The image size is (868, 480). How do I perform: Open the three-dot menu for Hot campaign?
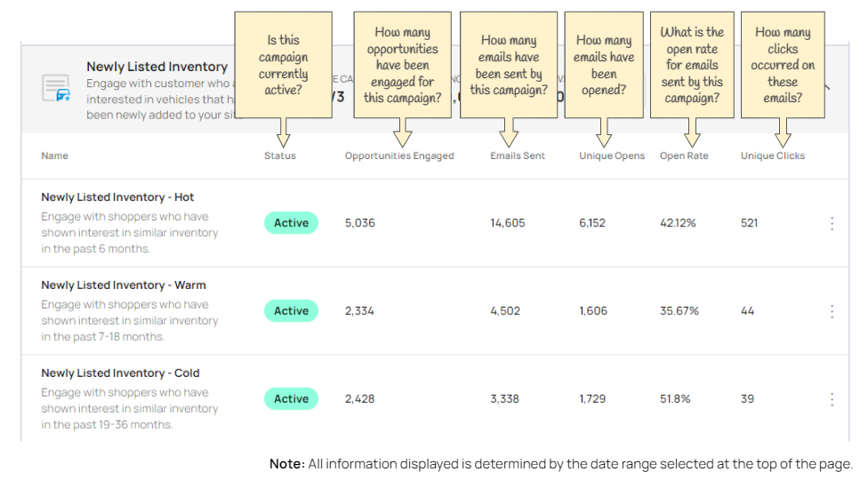(832, 223)
